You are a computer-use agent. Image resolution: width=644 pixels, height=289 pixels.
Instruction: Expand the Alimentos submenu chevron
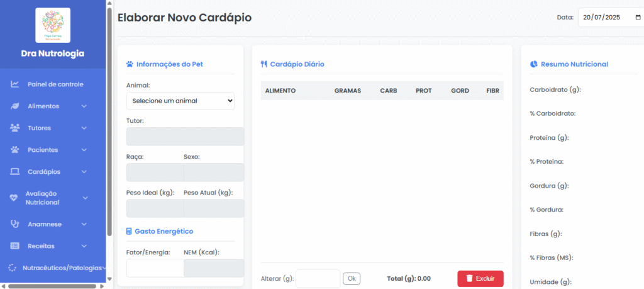[84, 106]
